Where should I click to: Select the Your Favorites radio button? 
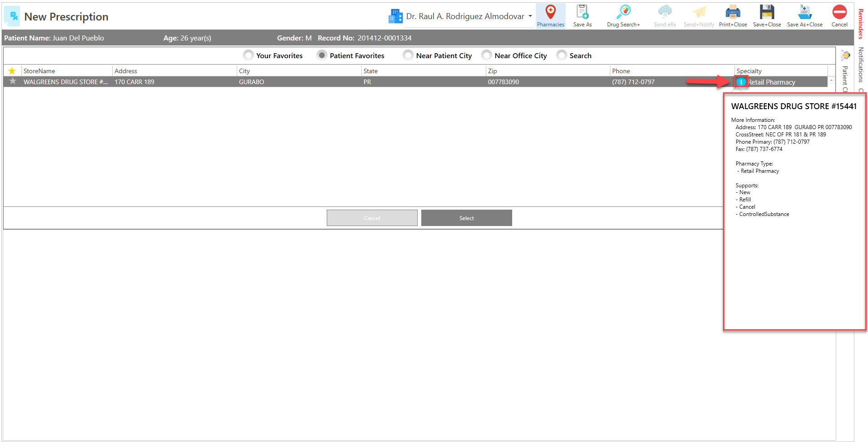(248, 55)
